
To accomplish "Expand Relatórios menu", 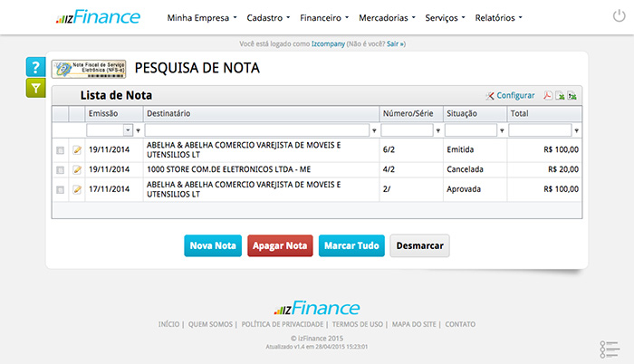I will point(498,18).
